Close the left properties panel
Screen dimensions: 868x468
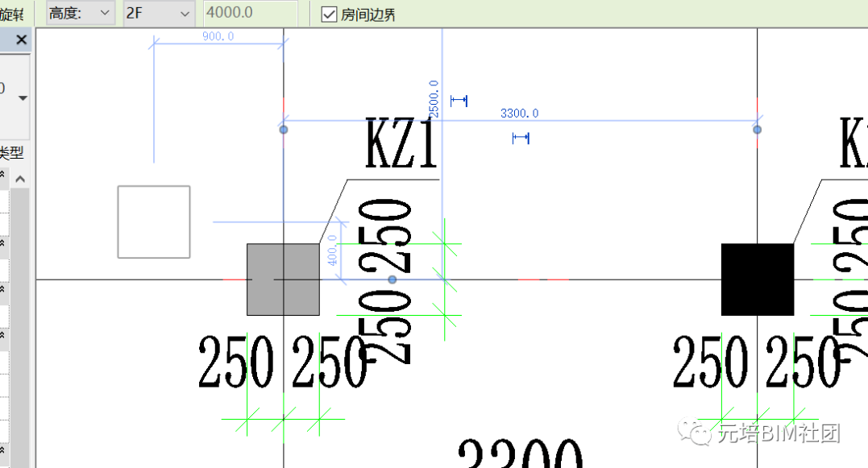pos(21,39)
